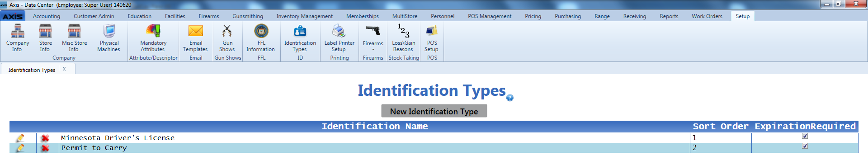Open Misc Store Info
868x165 pixels.
click(x=74, y=38)
